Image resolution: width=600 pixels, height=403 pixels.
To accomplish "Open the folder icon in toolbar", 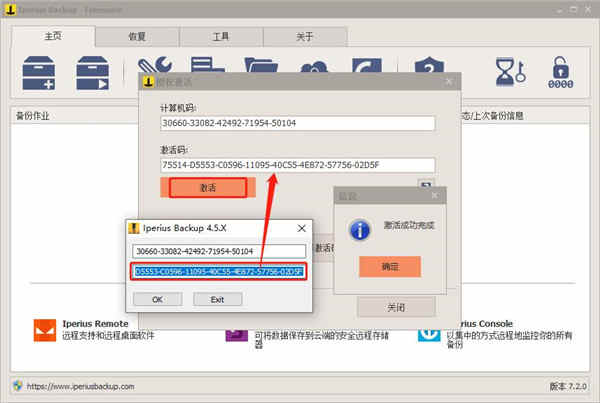I will [x=261, y=64].
